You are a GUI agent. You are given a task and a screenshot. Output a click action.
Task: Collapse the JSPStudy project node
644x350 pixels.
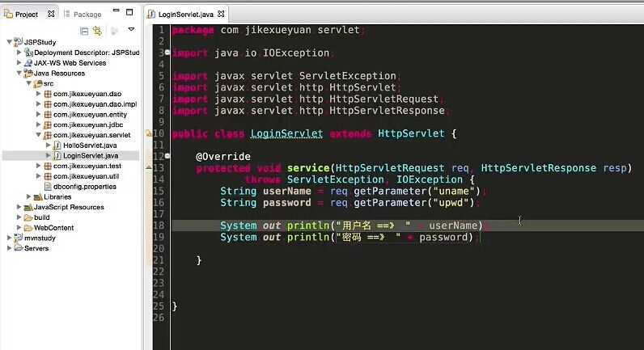pyautogui.click(x=9, y=42)
